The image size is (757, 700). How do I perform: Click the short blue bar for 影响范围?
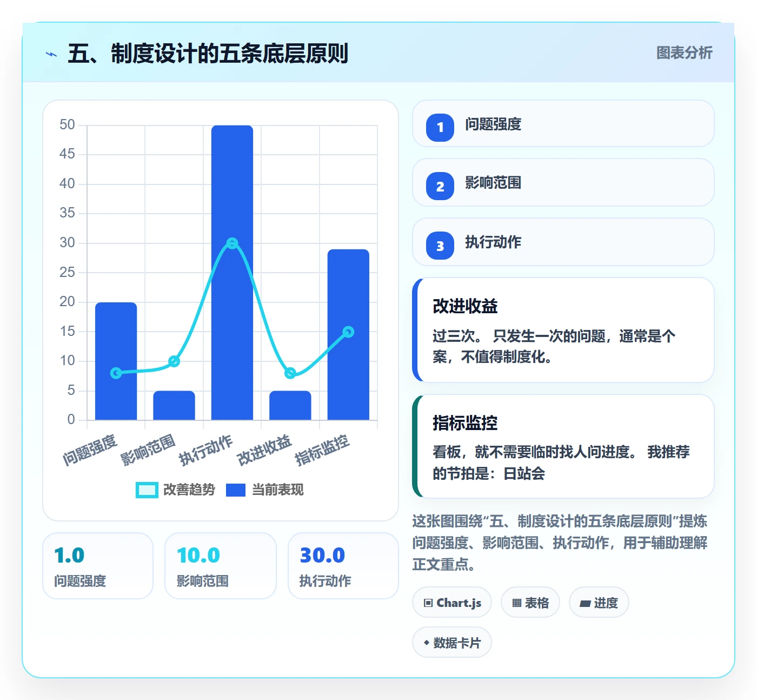[x=174, y=405]
